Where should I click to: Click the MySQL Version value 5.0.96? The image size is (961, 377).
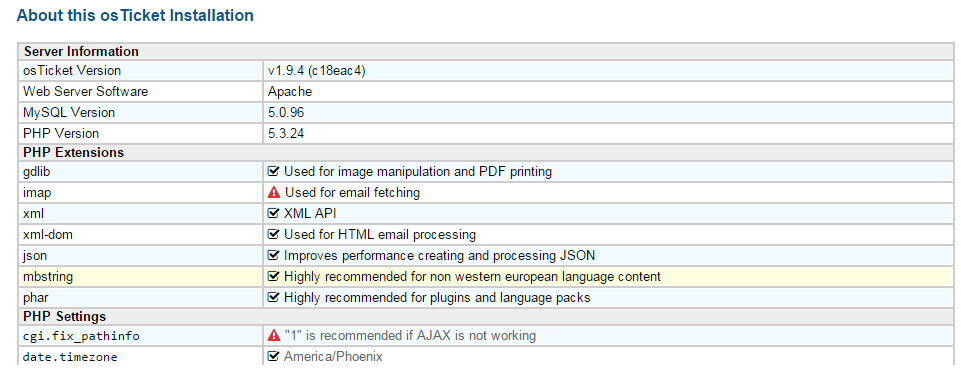(x=286, y=113)
